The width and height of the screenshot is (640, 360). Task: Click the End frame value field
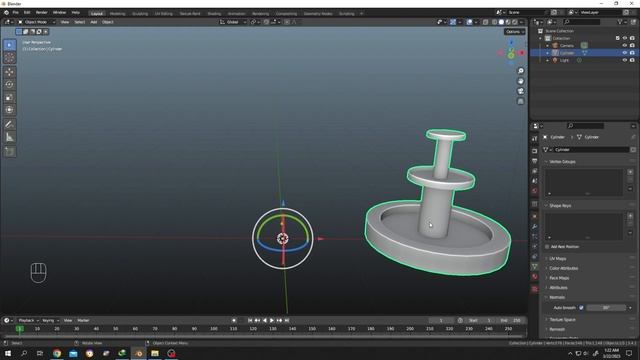pyautogui.click(x=512, y=320)
